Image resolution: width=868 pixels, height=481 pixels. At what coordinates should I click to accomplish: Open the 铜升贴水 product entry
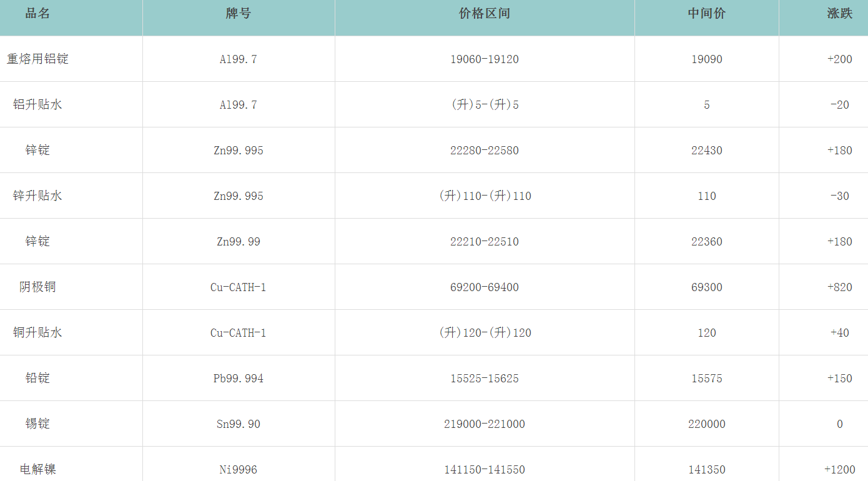point(37,333)
